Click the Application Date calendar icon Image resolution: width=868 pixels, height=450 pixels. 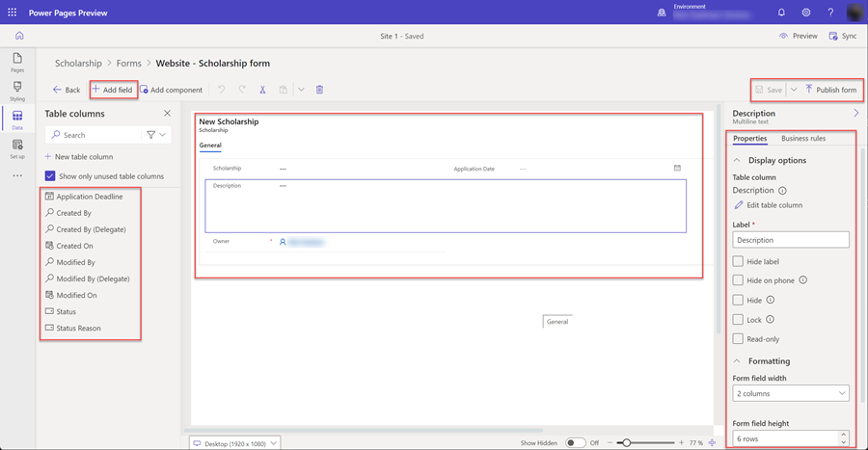(677, 168)
